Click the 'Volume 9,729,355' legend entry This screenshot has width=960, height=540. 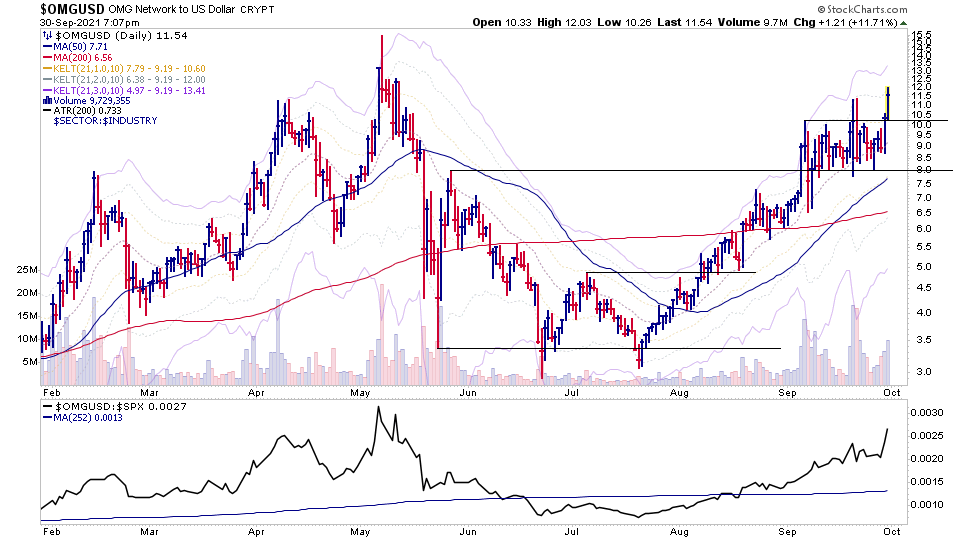tap(92, 100)
